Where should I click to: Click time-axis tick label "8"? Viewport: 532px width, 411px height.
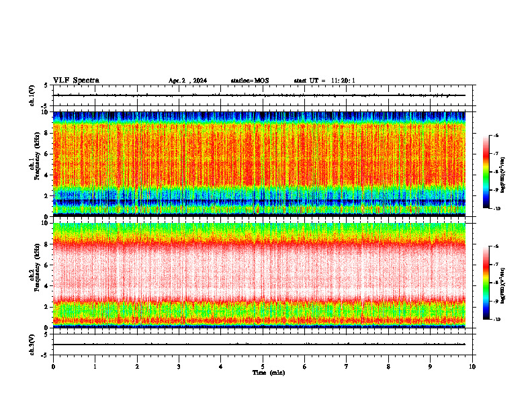pos(388,367)
